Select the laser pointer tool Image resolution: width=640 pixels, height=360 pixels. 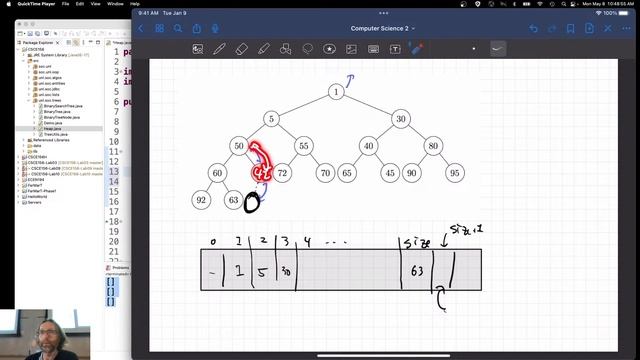pos(417,49)
